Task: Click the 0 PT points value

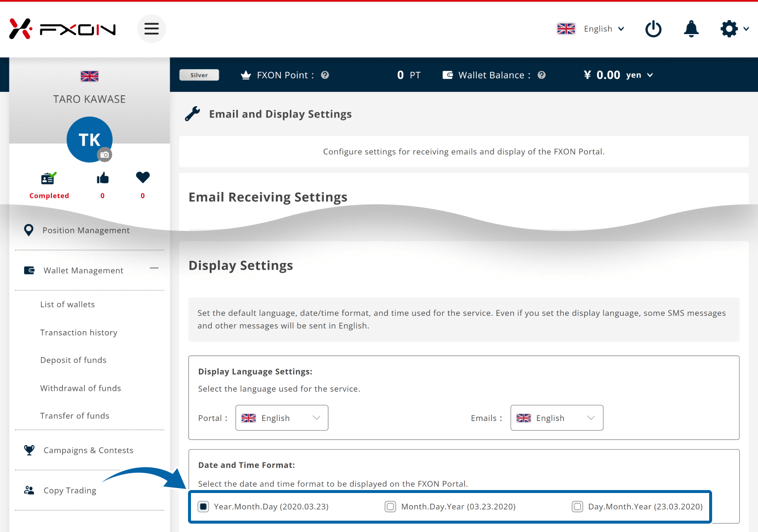Action: tap(409, 75)
